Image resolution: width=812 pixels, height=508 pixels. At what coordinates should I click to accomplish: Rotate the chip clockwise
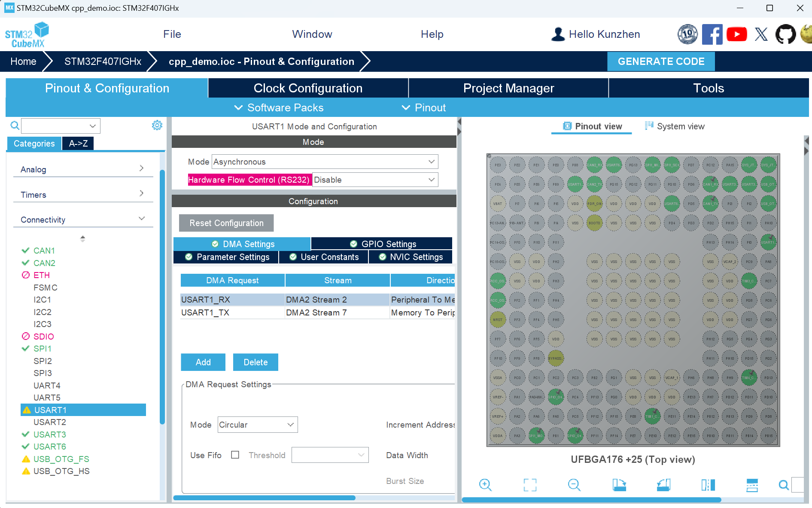coord(619,485)
